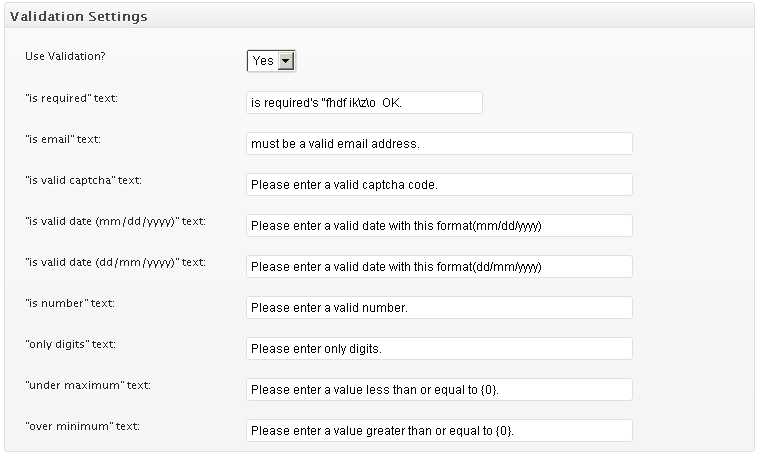Select the valid captcha code message field
Screen dimensions: 758x454
click(439, 185)
